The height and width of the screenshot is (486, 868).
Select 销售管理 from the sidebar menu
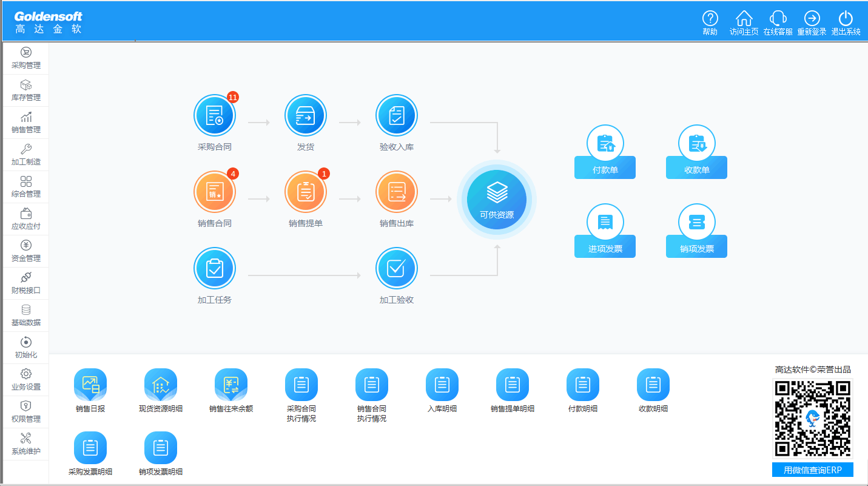pos(26,123)
